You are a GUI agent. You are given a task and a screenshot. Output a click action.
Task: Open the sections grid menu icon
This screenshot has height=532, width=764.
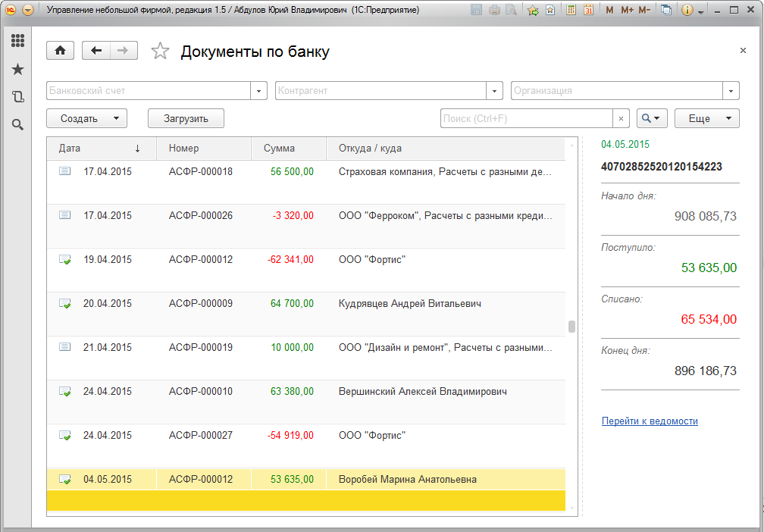[x=17, y=41]
